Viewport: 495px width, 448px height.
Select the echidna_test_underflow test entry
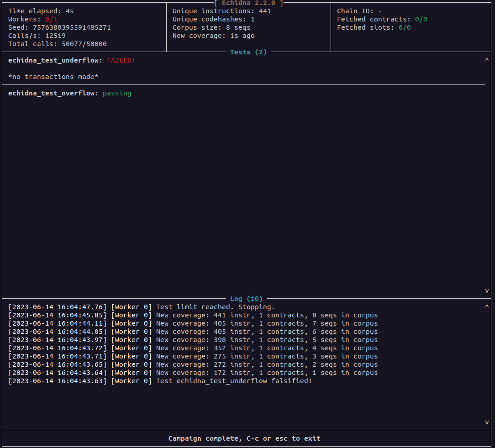(53, 60)
